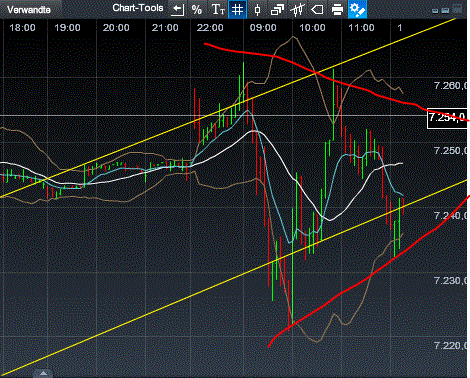Image resolution: width=470 pixels, height=378 pixels.
Task: Minimize the chart panel window
Action: pos(435,11)
